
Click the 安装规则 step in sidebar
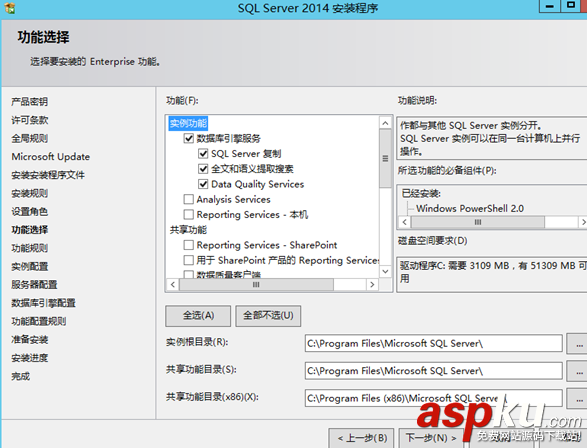pos(30,193)
